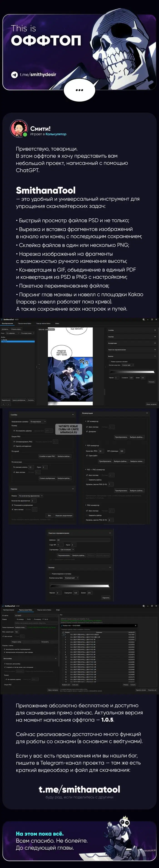This screenshot has height=868, width=159.
Task: Open the Инфо tab in the manga preview window
Action: (57, 323)
